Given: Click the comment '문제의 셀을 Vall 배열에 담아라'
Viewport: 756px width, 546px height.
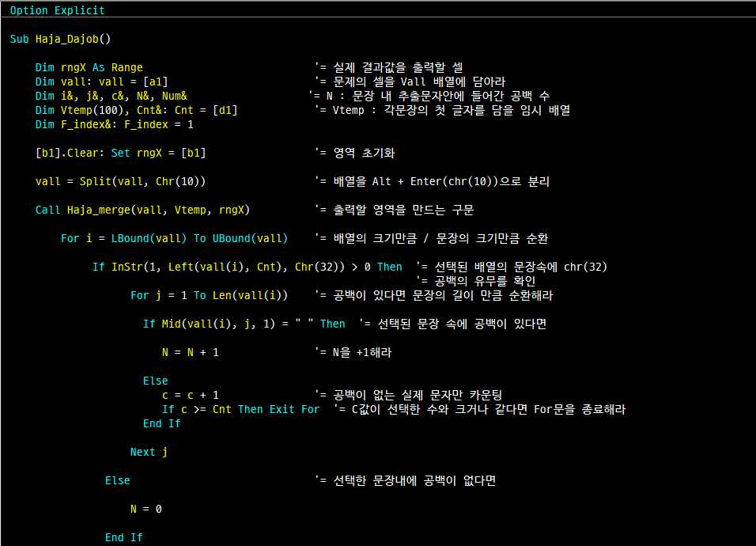Looking at the screenshot, I should 419,82.
